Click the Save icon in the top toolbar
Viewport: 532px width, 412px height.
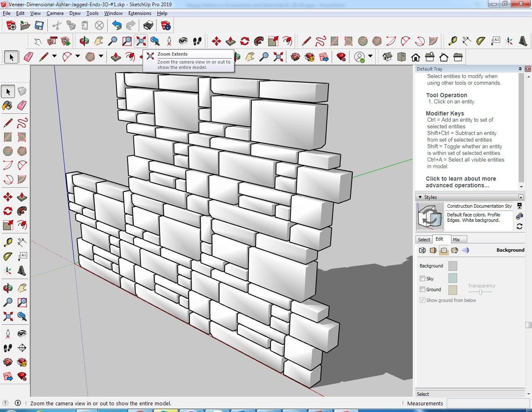39,26
